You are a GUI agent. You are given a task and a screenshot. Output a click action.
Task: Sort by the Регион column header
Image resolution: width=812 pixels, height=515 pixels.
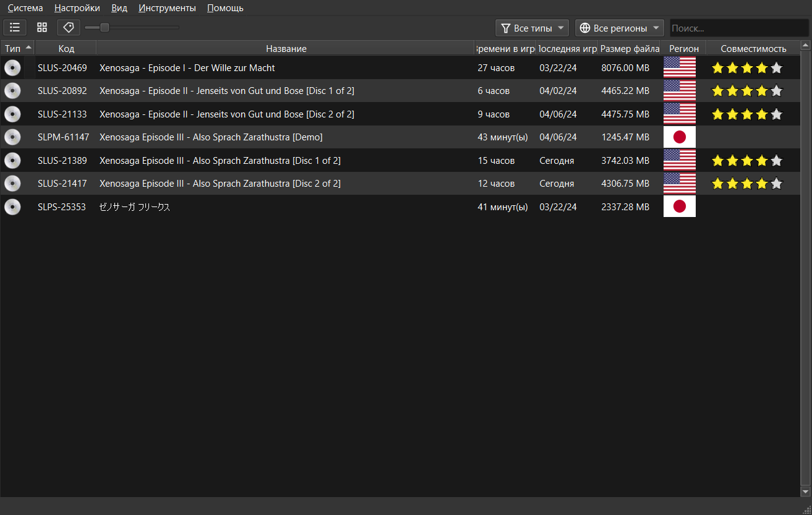tap(684, 48)
